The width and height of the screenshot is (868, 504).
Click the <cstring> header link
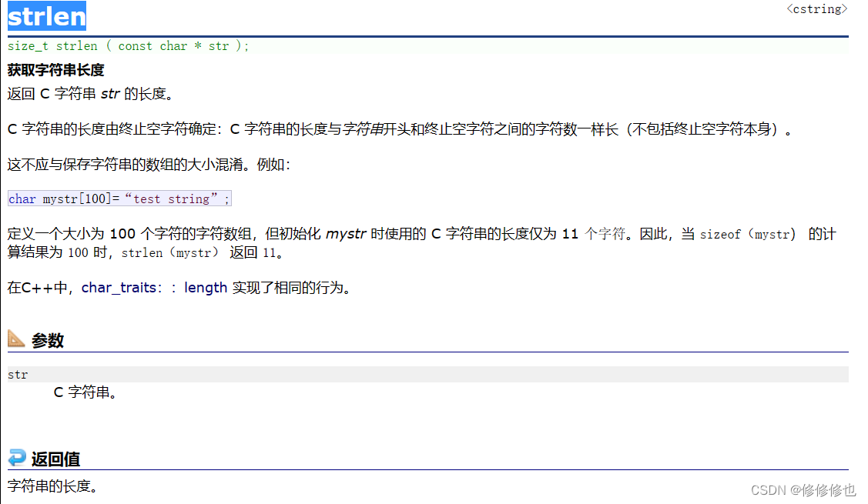click(x=816, y=9)
